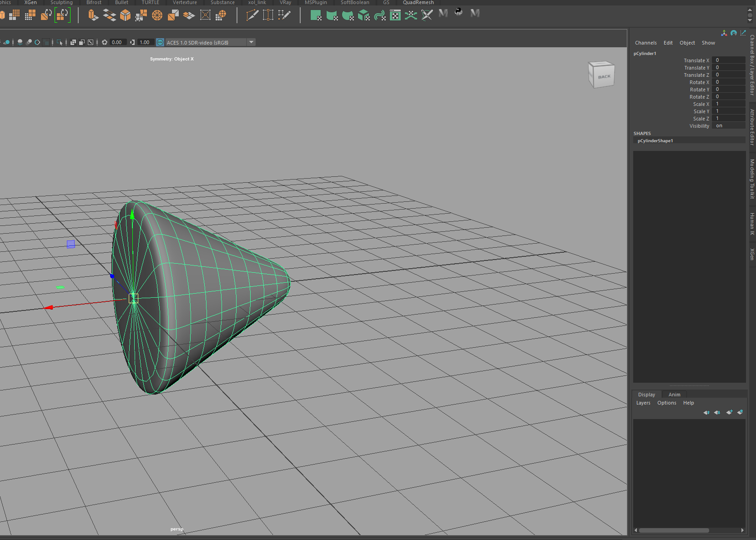Click the green cube checker shelf icon
Screen dimensions: 756x540
tap(363, 15)
